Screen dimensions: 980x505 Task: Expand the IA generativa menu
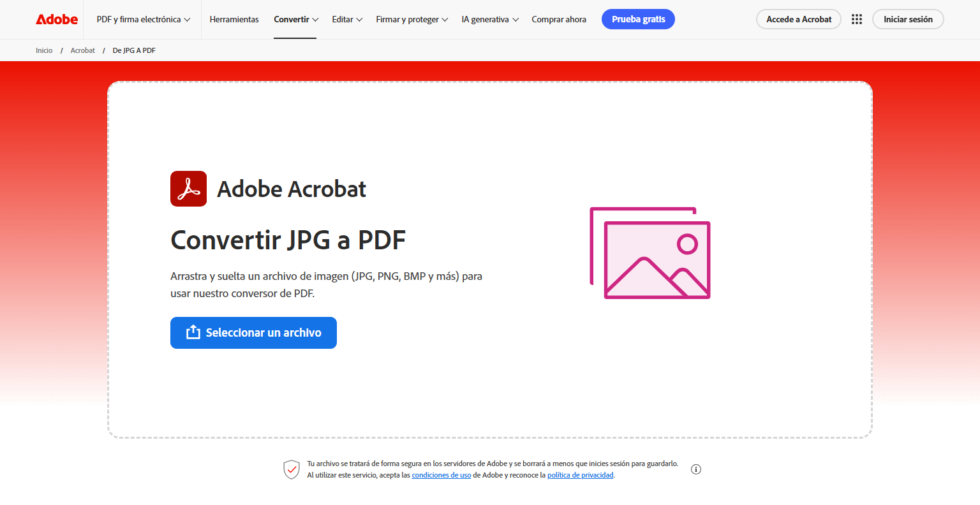(x=490, y=19)
